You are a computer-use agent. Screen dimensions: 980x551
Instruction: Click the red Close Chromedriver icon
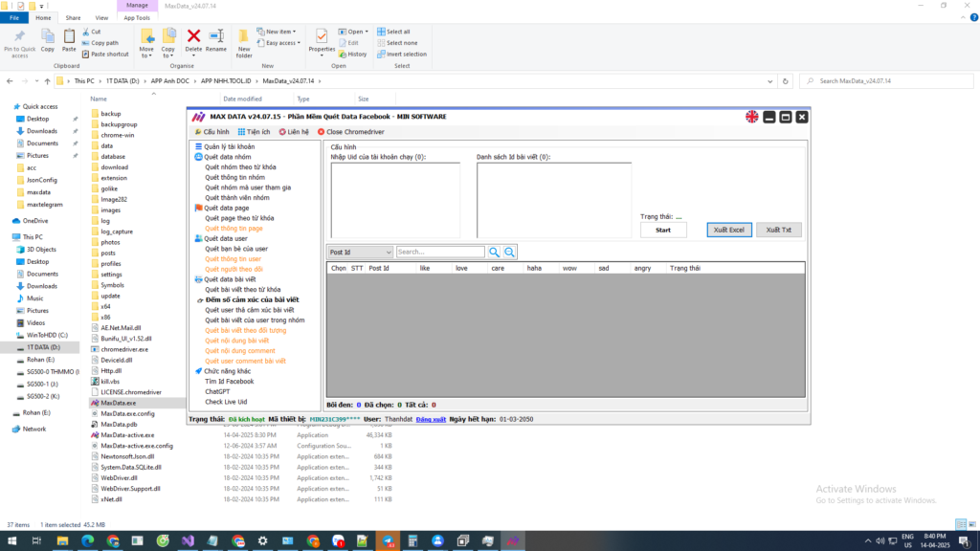pos(322,132)
